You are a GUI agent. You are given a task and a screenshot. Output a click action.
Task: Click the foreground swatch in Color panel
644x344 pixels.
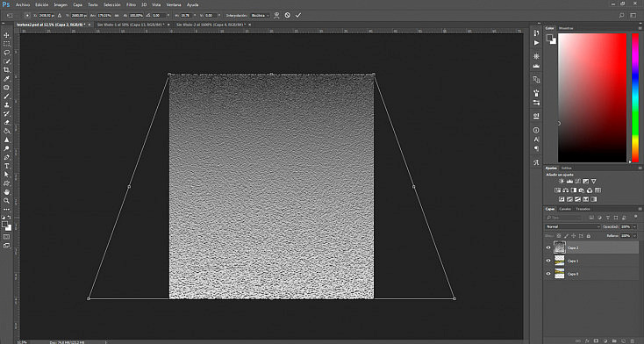coord(549,38)
